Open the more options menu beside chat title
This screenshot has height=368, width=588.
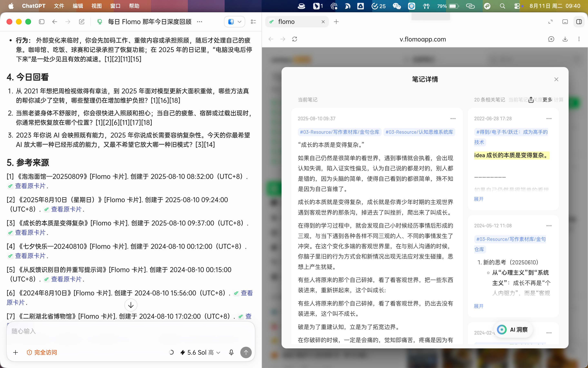point(200,22)
